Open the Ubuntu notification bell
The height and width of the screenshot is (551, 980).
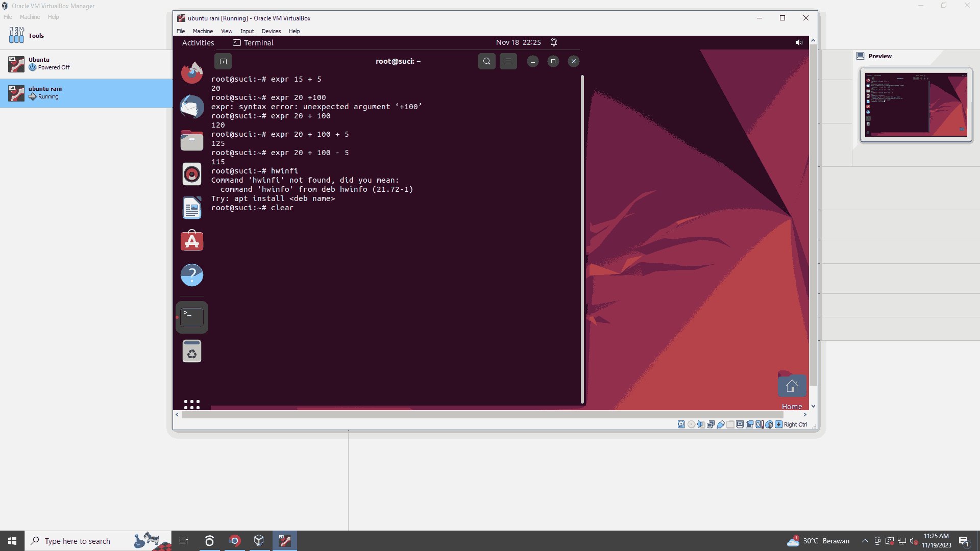pyautogui.click(x=554, y=42)
